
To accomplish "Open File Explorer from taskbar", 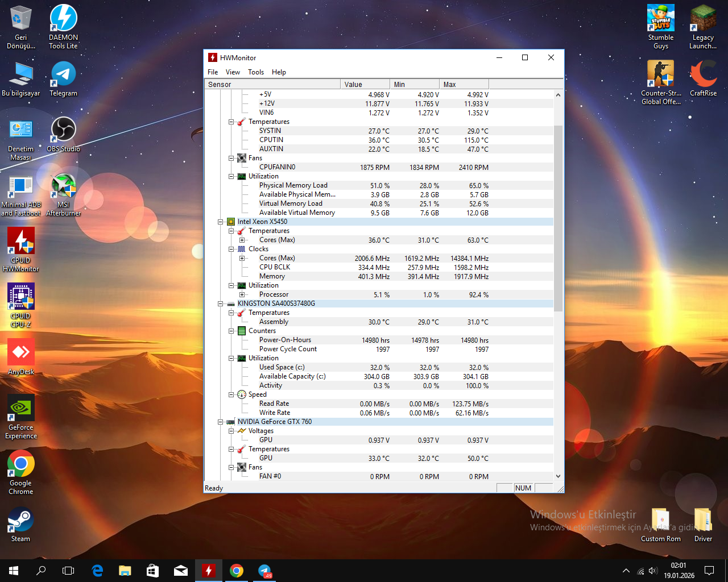I will coord(125,571).
